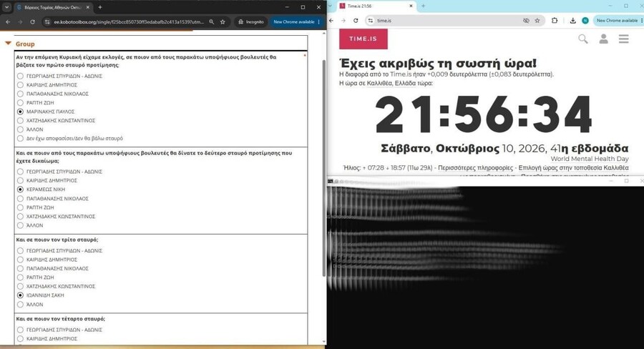Click New Chrome available in the left window
Screen dimensions: 644x349
coord(296,21)
